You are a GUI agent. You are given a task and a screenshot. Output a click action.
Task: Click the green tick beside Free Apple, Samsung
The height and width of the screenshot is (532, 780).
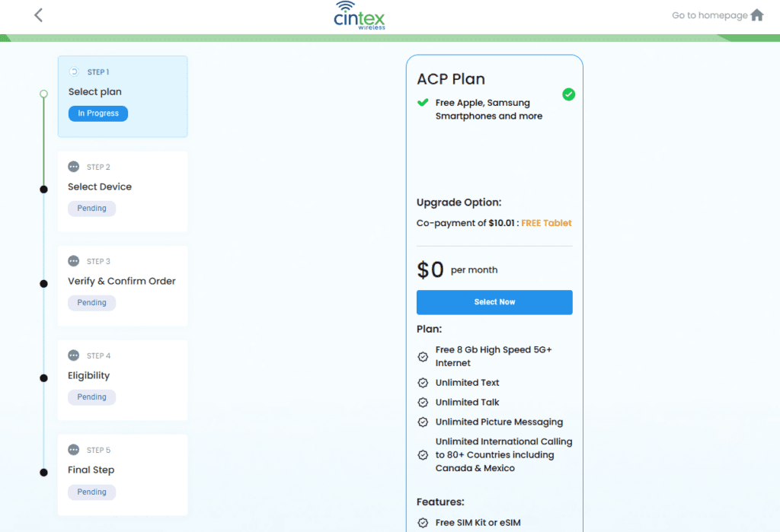click(x=423, y=103)
